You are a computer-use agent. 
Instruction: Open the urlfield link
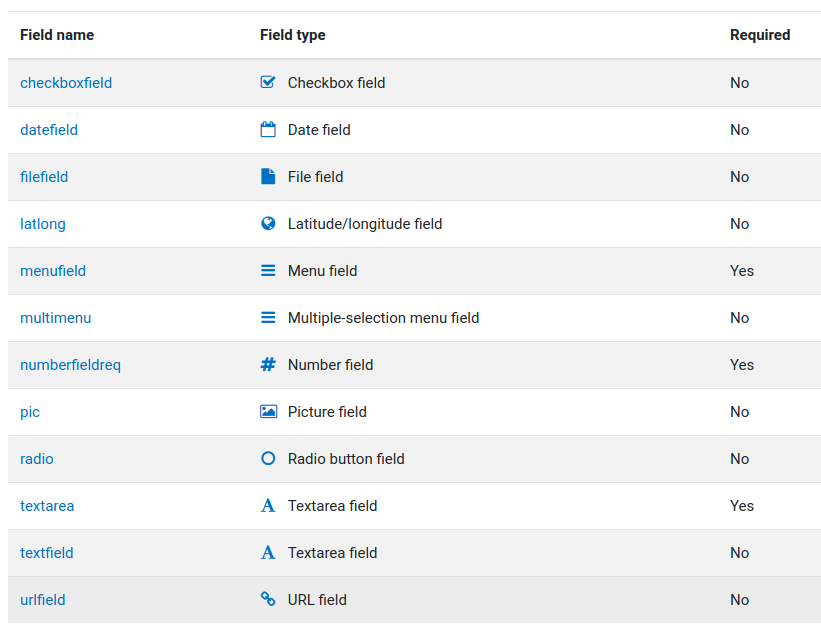[x=42, y=600]
